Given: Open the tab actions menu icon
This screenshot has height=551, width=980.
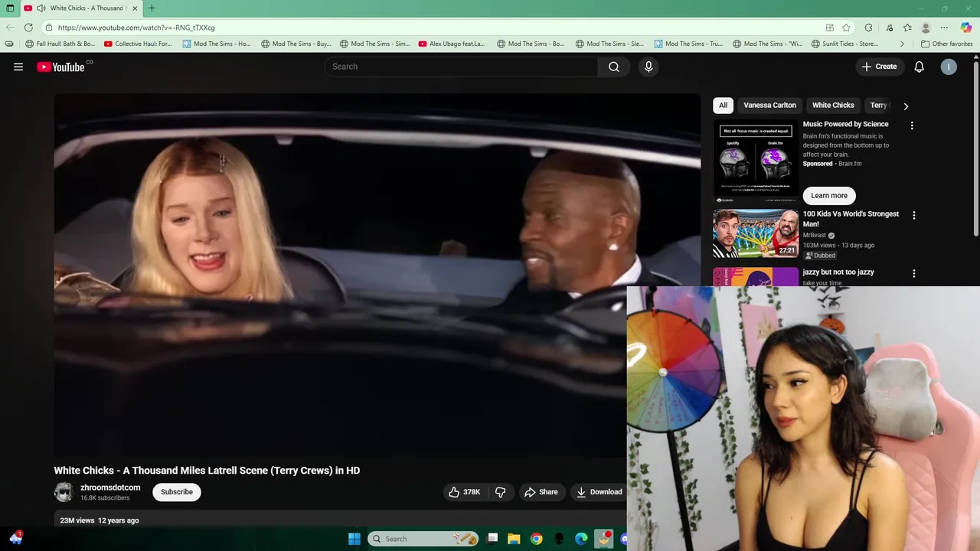Looking at the screenshot, I should point(10,8).
